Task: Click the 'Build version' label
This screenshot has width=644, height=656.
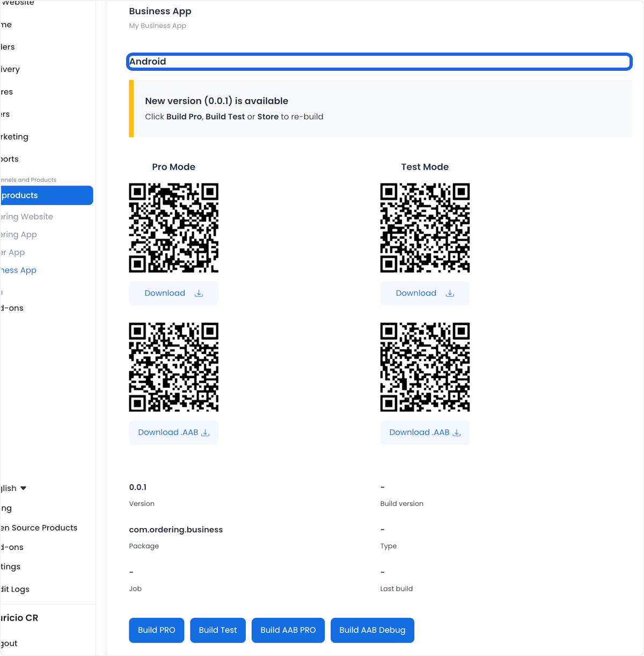Action: [402, 504]
